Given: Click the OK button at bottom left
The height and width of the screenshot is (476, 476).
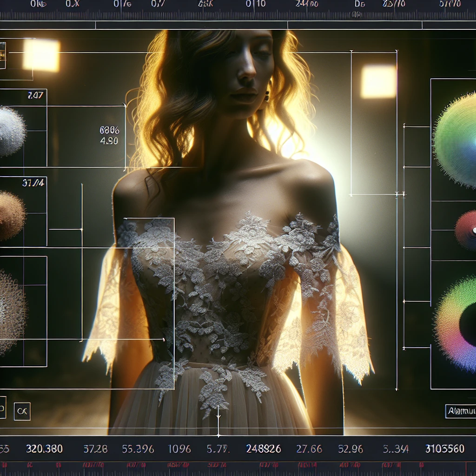Looking at the screenshot, I should [22, 411].
